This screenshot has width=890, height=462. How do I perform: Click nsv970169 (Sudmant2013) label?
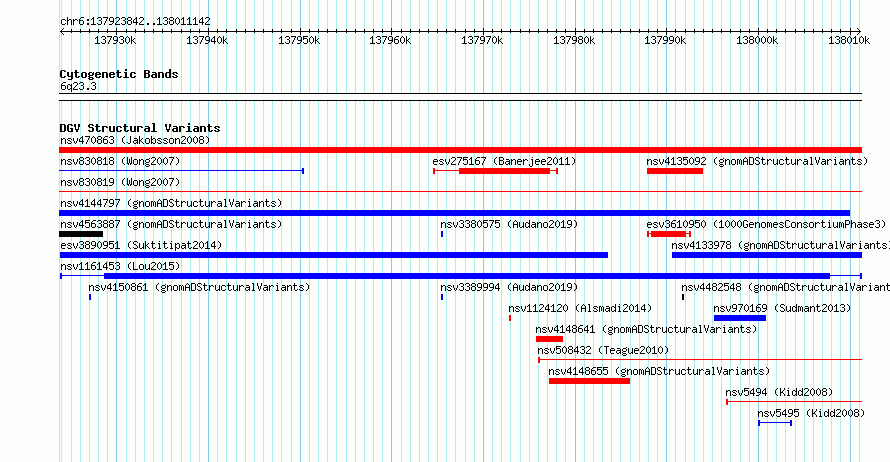tap(782, 308)
